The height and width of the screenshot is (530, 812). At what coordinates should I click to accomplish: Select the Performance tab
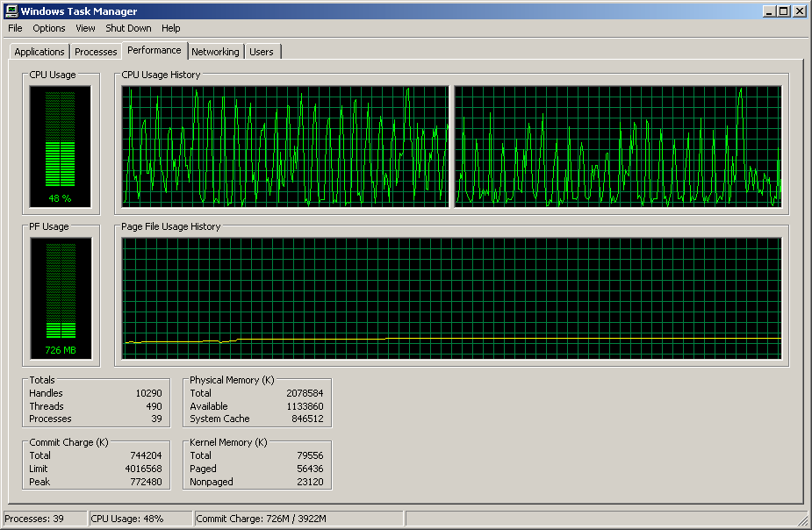[x=154, y=50]
